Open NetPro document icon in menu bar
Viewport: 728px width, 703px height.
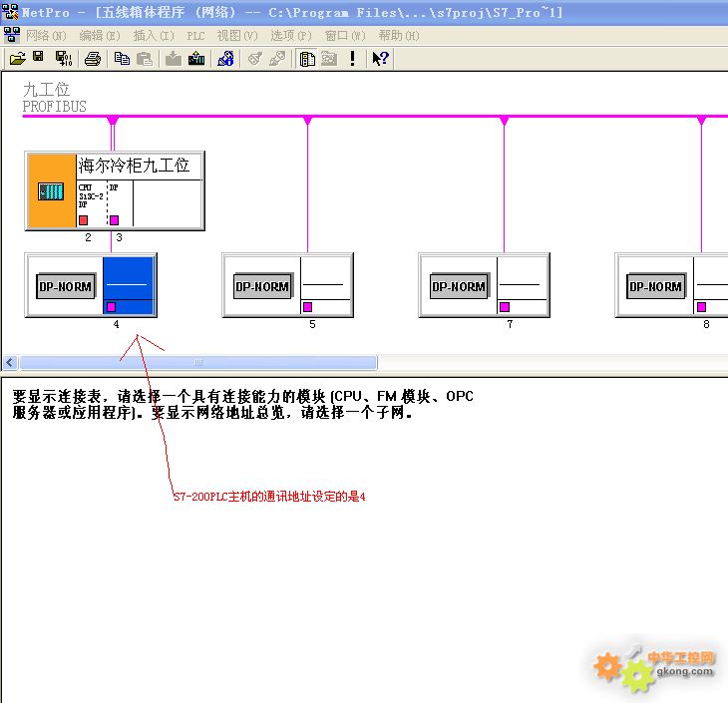coord(12,35)
